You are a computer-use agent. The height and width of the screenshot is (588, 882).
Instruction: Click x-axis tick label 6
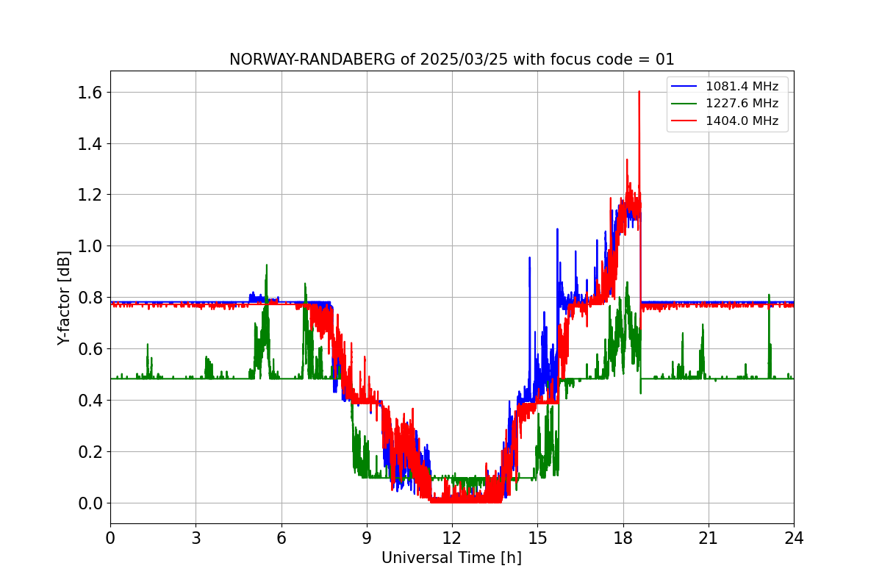click(282, 538)
